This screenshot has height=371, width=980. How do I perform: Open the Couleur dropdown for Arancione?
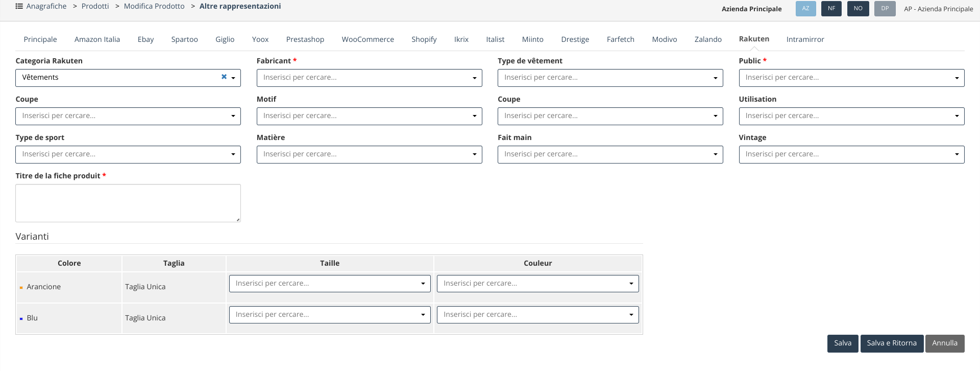[538, 284]
